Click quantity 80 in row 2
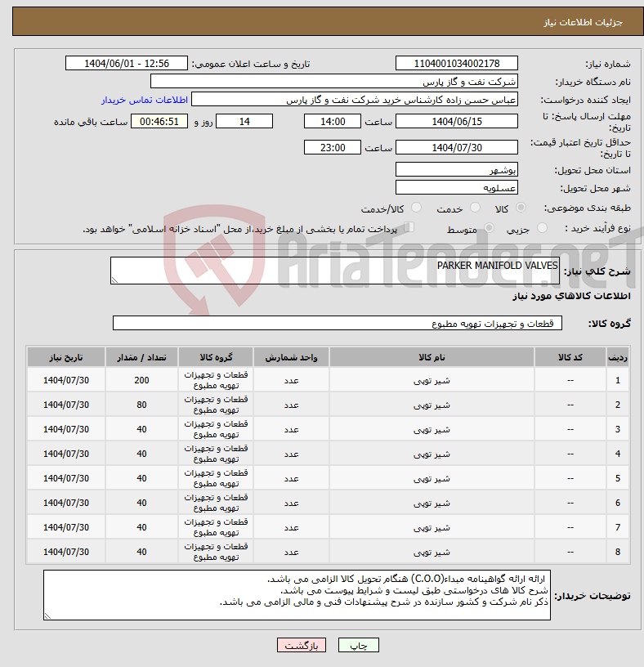 tap(141, 405)
